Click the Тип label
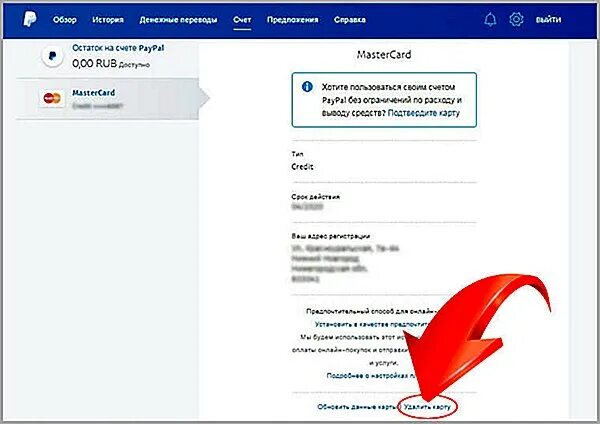The width and height of the screenshot is (600, 424). click(x=297, y=154)
